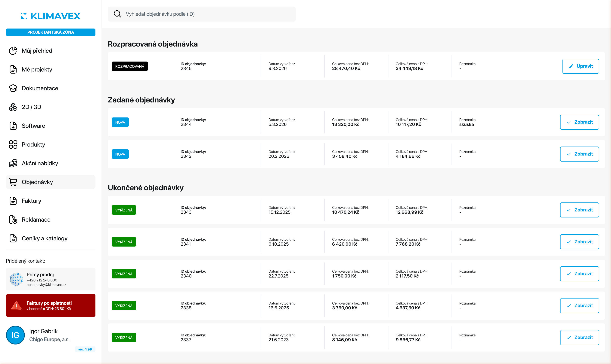Click the Reklamace document icon
The height and width of the screenshot is (364, 611).
click(x=13, y=220)
